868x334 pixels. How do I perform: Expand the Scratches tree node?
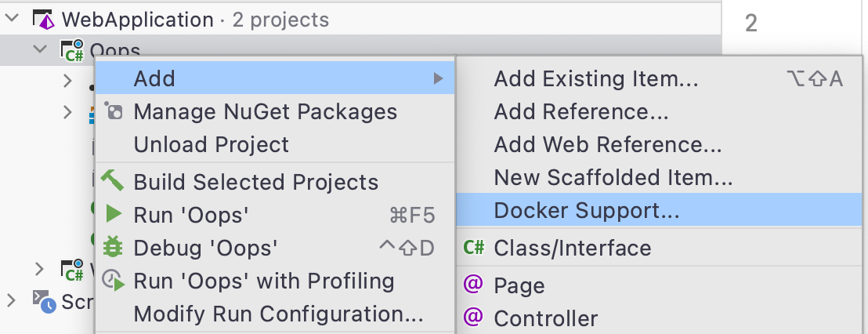pyautogui.click(x=11, y=301)
